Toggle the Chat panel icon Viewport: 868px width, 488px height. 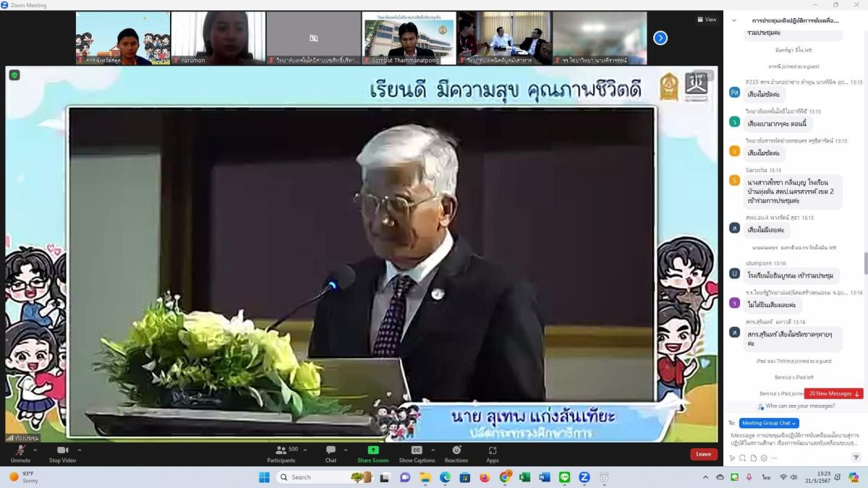click(x=331, y=453)
